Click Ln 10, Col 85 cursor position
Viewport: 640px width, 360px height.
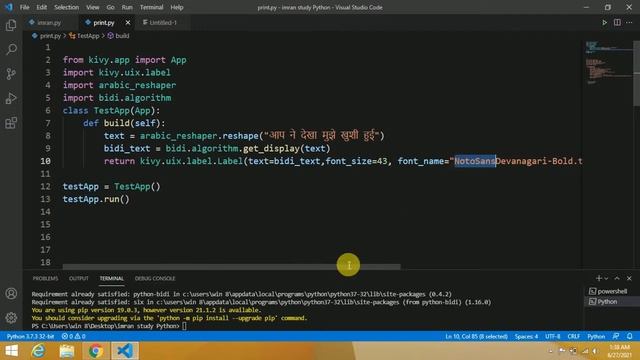pyautogui.click(x=476, y=336)
